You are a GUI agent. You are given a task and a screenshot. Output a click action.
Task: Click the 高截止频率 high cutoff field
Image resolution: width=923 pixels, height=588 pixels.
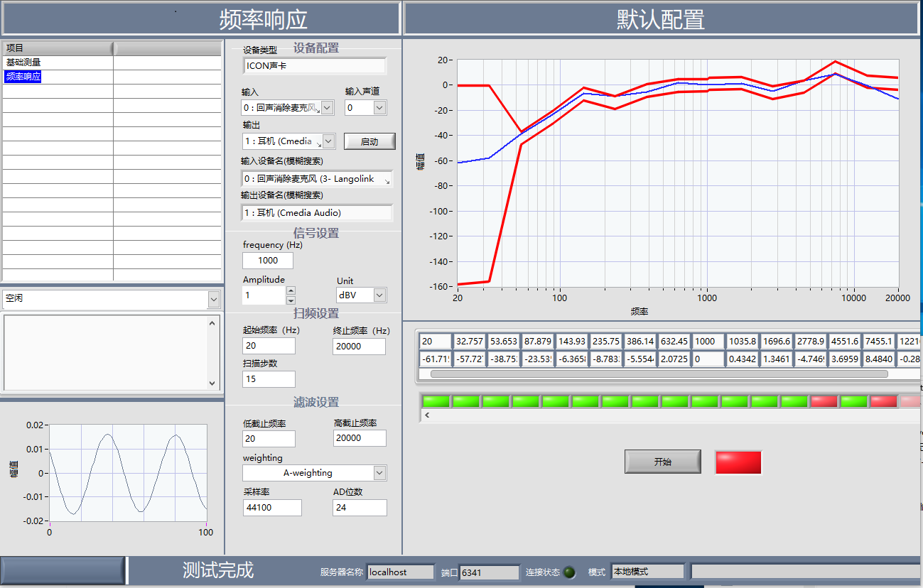[360, 438]
